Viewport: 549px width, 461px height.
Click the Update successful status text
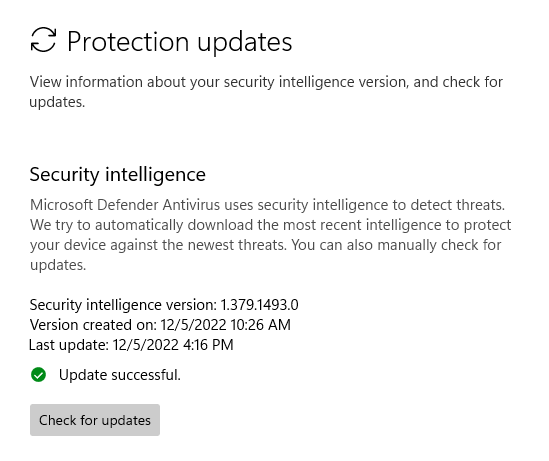120,375
